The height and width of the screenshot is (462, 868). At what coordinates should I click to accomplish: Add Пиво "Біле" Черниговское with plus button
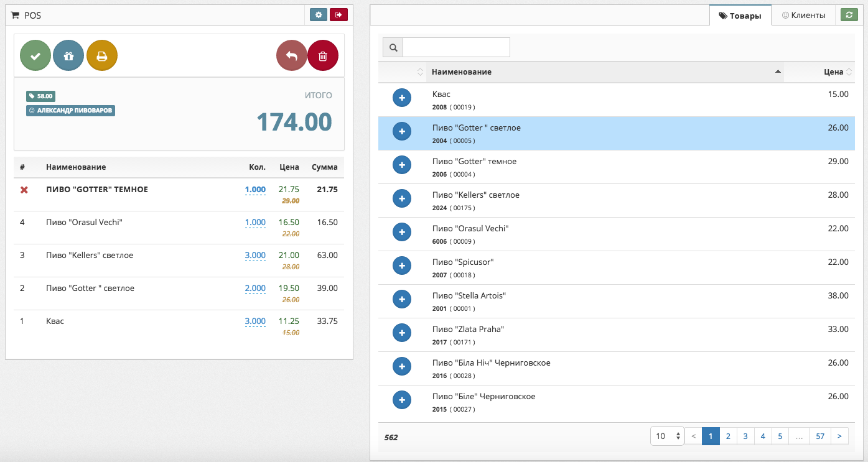click(402, 400)
